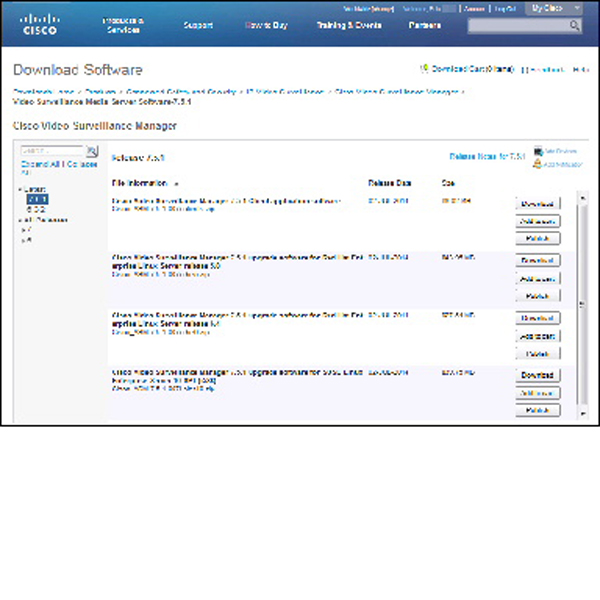The image size is (600, 600).
Task: Click the Add Notification bell icon
Action: pos(538,164)
